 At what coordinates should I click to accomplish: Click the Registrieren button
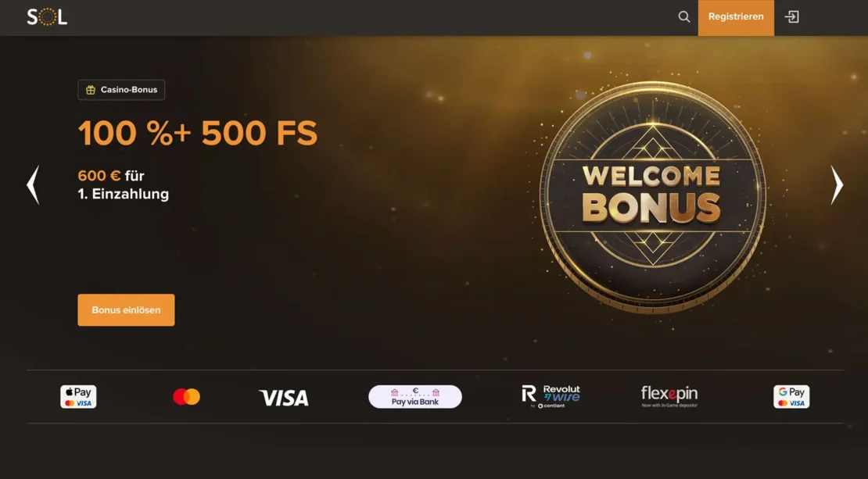(736, 18)
